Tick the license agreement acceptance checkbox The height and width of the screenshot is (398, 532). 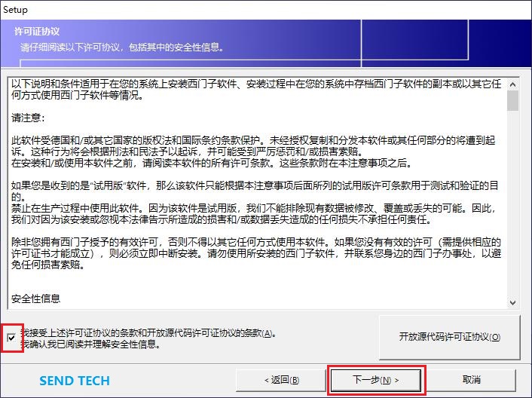click(11, 338)
